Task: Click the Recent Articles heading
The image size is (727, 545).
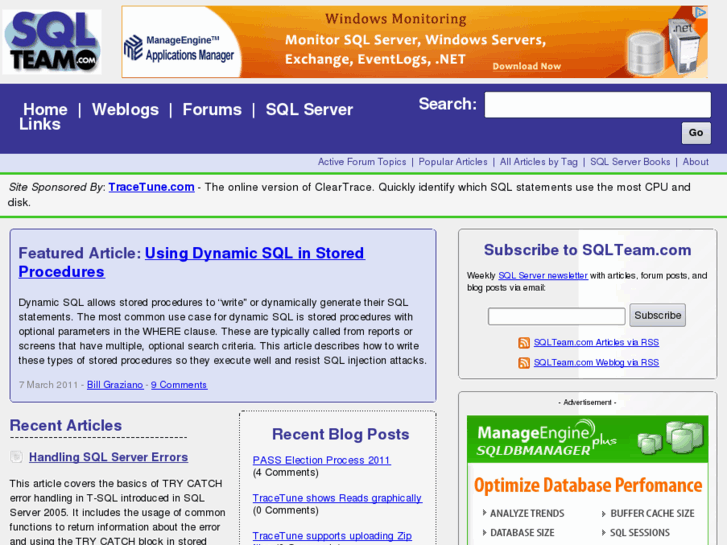Action: point(66,425)
